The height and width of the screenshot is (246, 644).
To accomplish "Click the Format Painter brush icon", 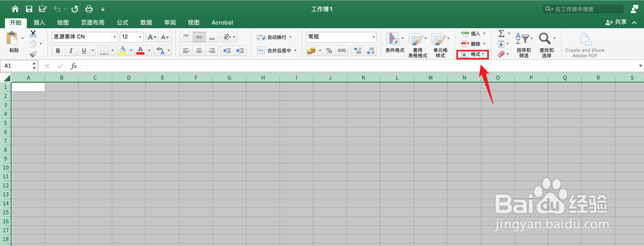I will (33, 54).
